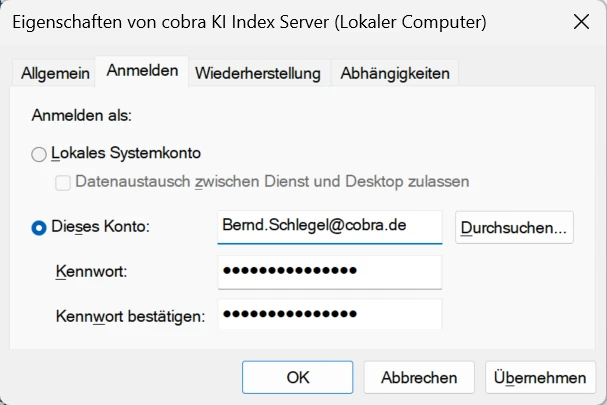The image size is (607, 405).
Task: Confirm the dialog with OK
Action: [x=297, y=377]
